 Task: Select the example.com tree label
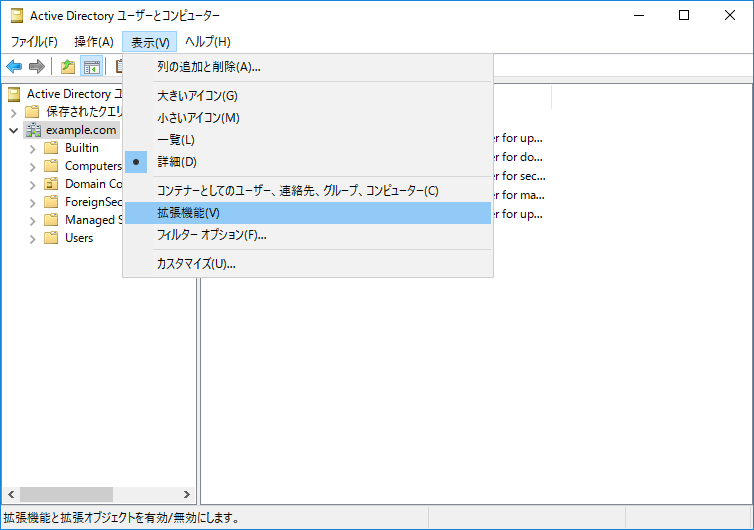(81, 130)
